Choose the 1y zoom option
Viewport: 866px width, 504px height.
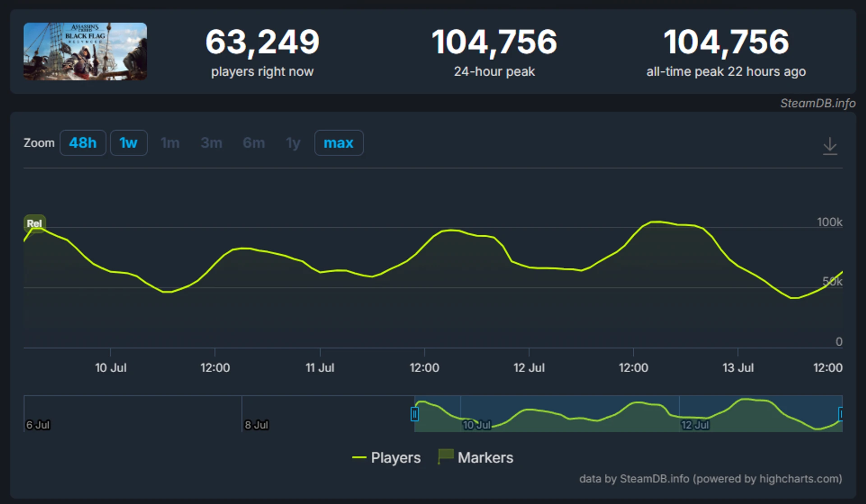tap(293, 143)
